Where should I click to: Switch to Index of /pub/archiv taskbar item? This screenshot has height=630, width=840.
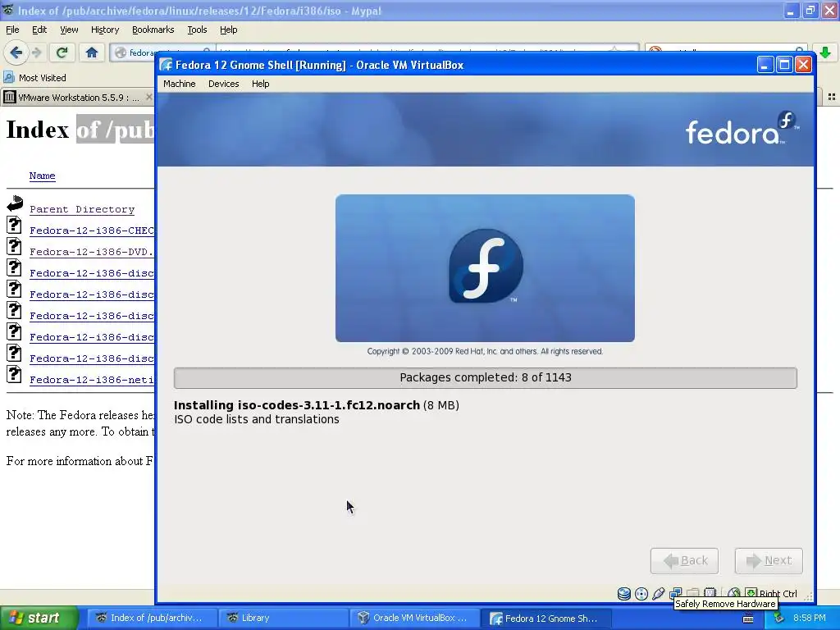pyautogui.click(x=151, y=618)
